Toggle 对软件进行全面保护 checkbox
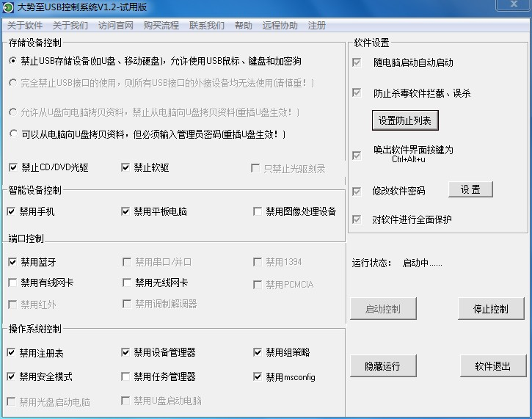The height and width of the screenshot is (419, 532). click(356, 219)
